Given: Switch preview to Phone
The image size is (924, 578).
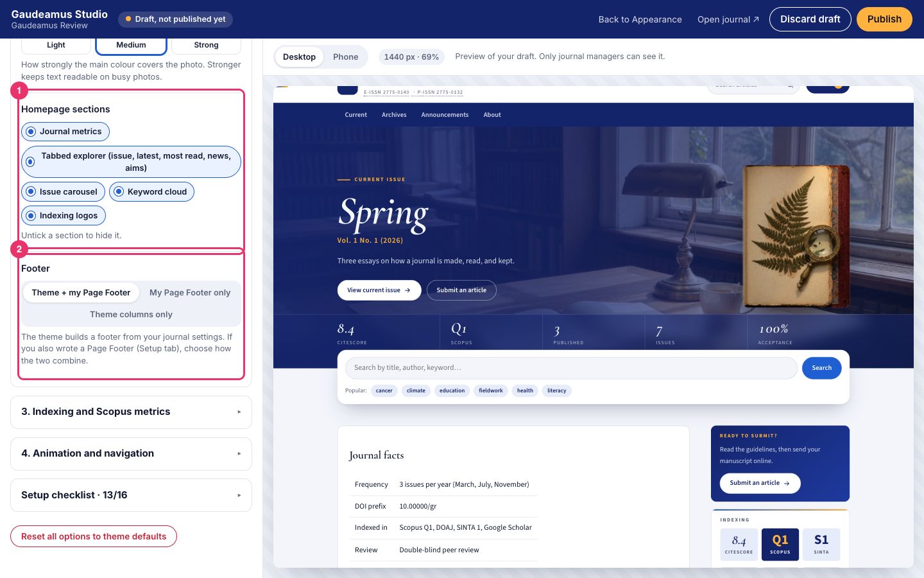Looking at the screenshot, I should [345, 57].
